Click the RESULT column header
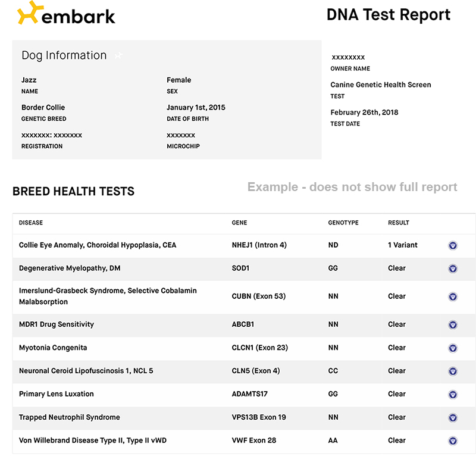This screenshot has width=476, height=456. 399,223
